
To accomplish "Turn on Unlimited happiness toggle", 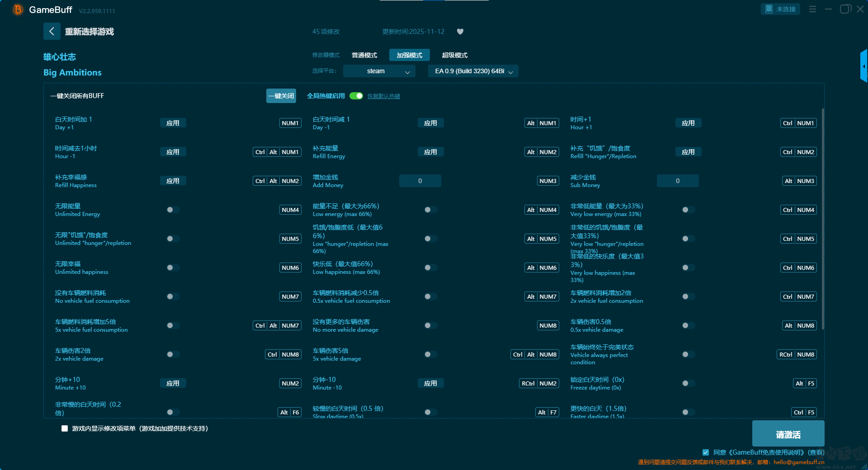I will pos(173,268).
